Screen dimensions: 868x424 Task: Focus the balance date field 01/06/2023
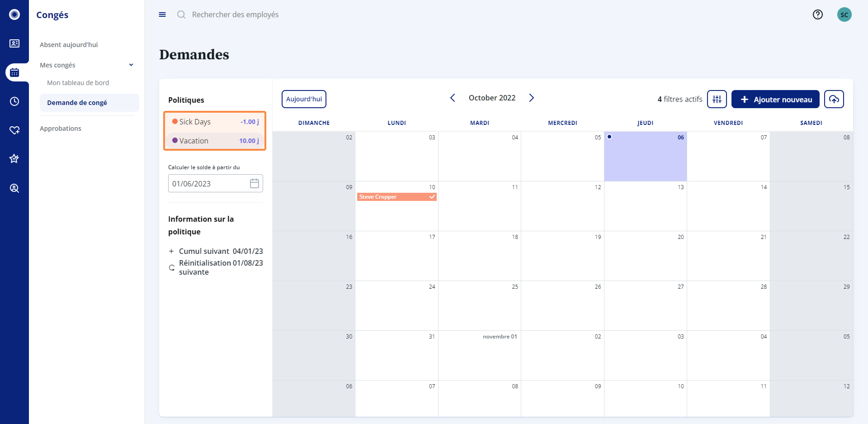[215, 183]
